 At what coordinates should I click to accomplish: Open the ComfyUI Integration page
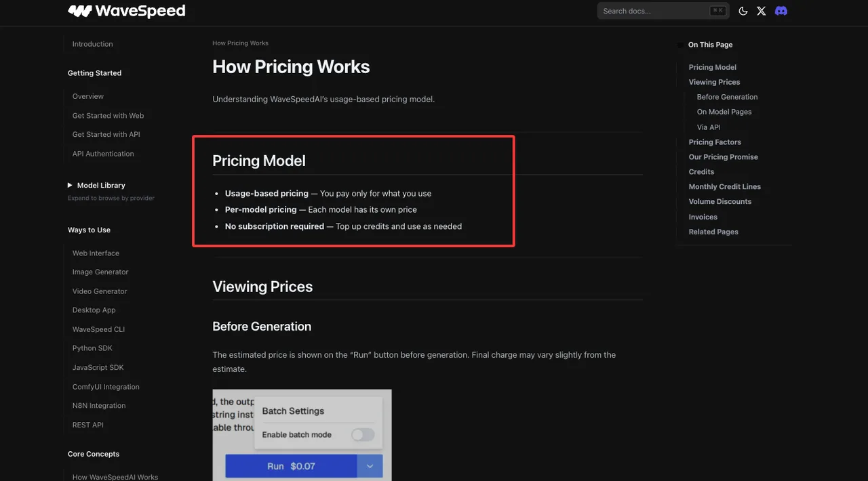point(106,387)
